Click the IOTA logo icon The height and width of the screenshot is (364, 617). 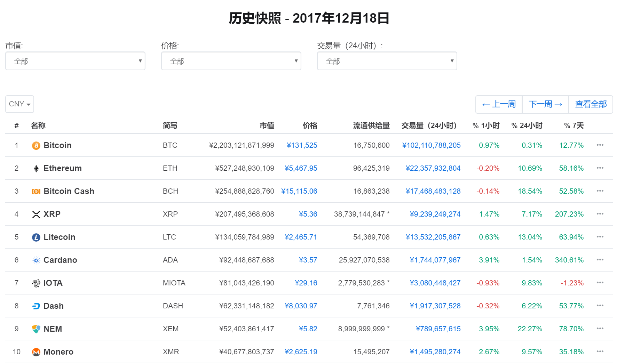36,283
